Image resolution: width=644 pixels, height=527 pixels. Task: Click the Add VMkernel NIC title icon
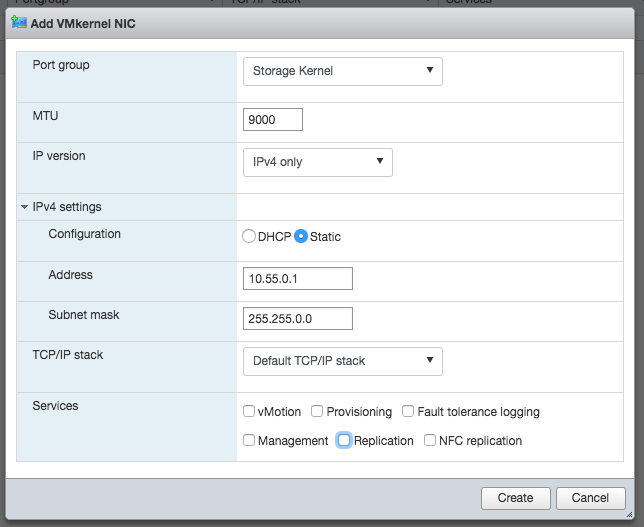(19, 22)
